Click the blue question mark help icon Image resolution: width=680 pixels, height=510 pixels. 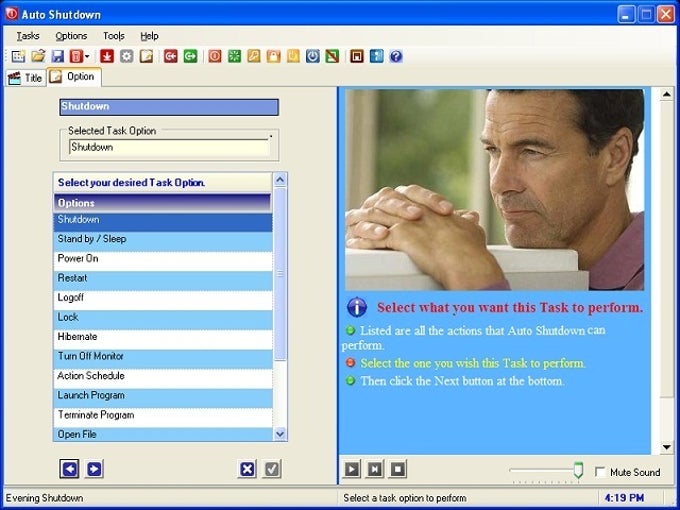(x=396, y=56)
